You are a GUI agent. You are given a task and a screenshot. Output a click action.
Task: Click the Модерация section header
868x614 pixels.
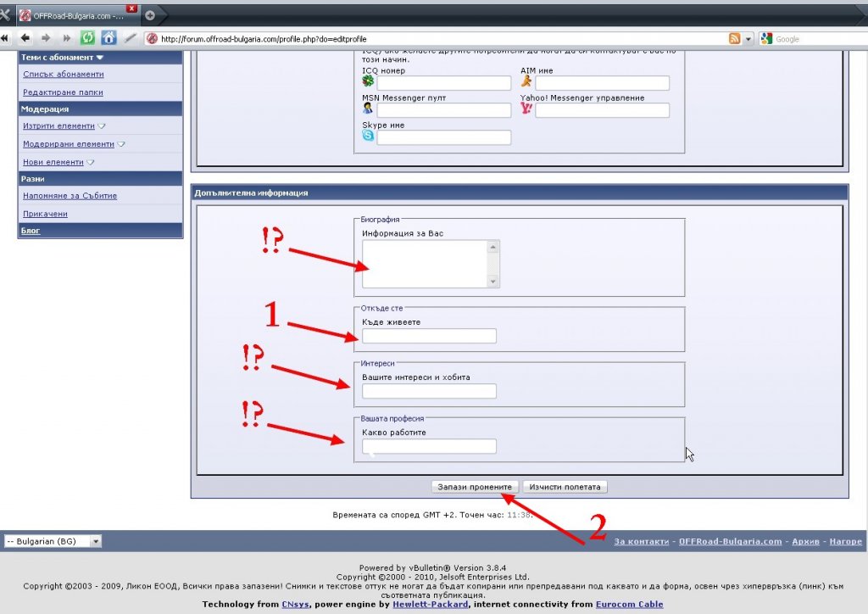point(100,109)
